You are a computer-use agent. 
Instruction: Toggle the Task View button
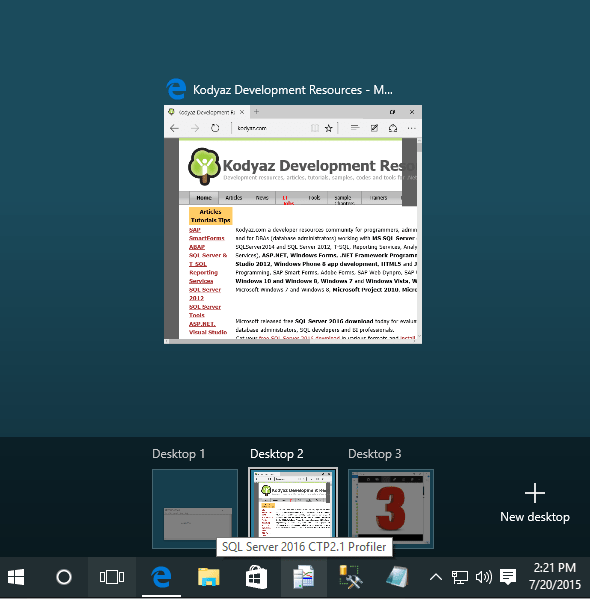coord(112,577)
